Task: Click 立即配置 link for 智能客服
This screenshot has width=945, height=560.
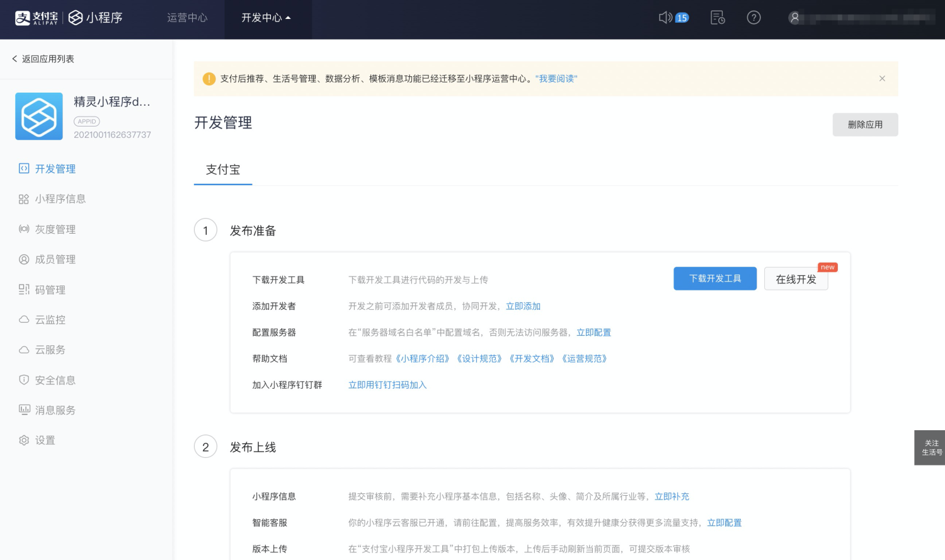Action: point(724,523)
